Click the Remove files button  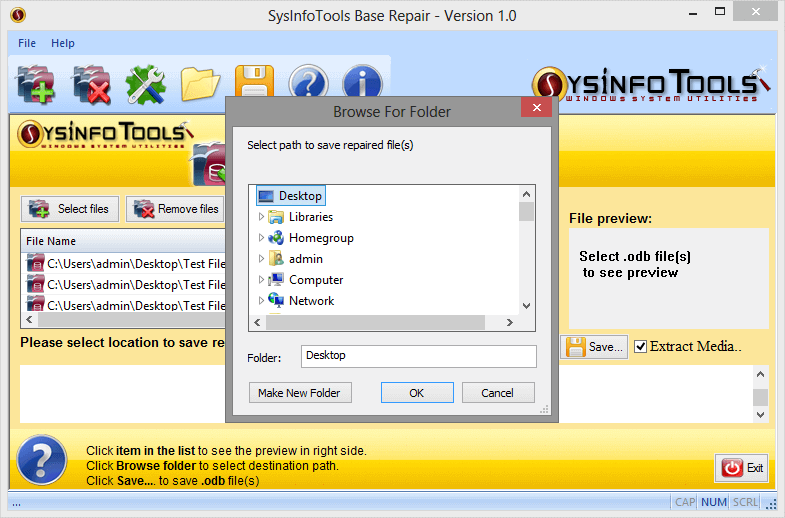(175, 209)
